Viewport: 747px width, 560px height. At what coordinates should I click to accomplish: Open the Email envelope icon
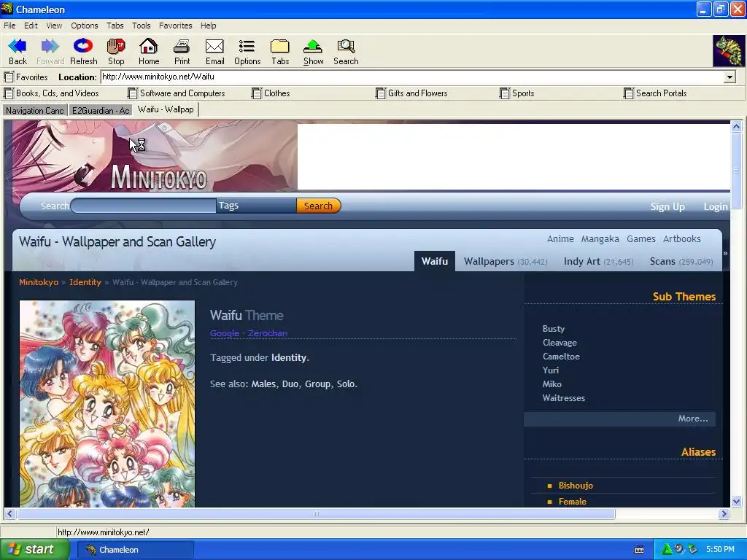point(214,46)
